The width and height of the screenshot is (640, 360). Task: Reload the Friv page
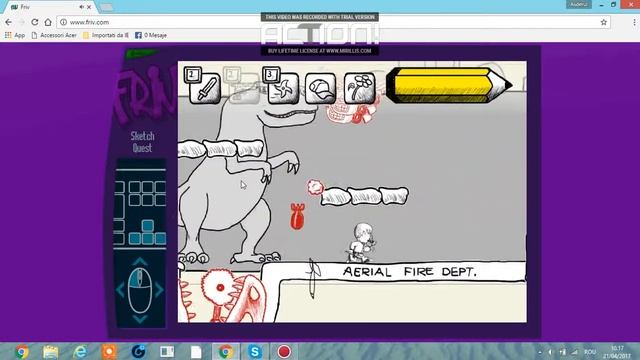35,22
